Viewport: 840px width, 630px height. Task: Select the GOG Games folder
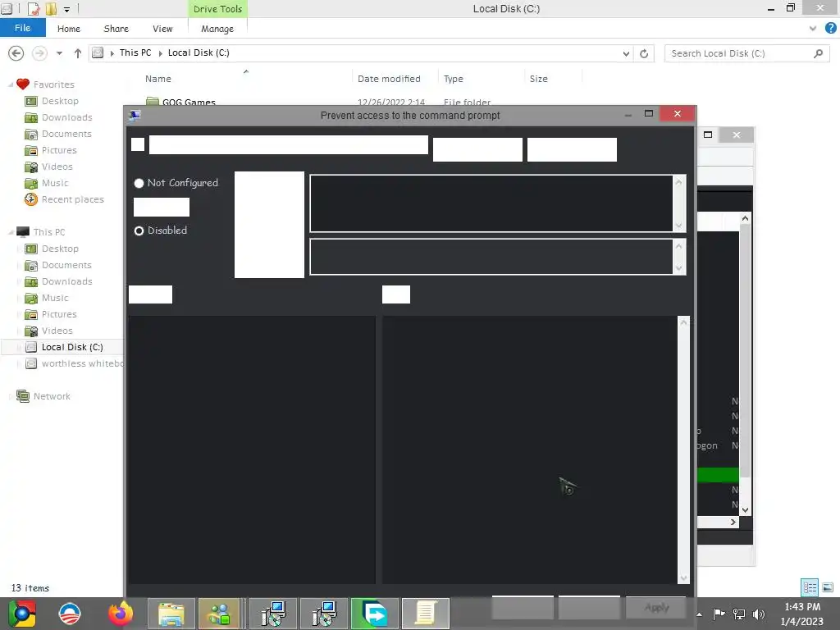189,102
